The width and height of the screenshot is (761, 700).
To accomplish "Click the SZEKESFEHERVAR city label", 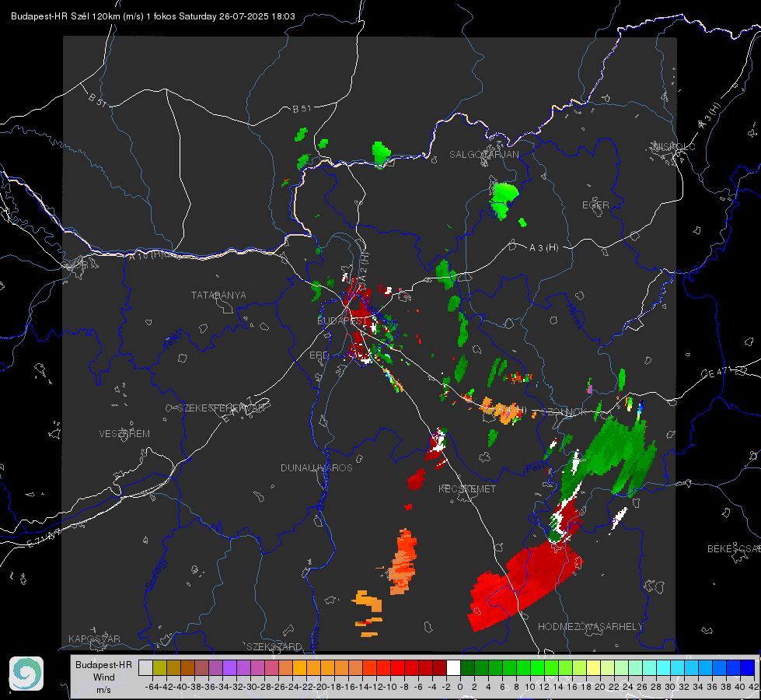I will coord(222,408).
